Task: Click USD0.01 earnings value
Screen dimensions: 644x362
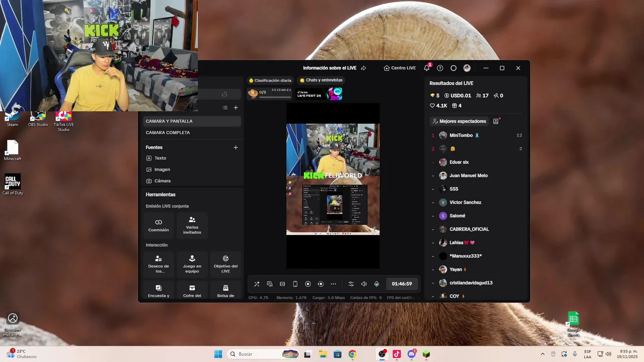Action: (x=458, y=96)
